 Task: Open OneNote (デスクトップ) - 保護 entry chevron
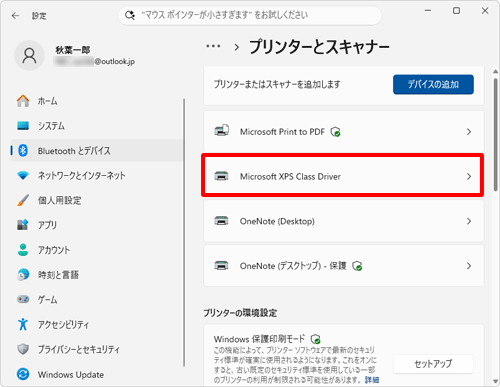tap(469, 266)
